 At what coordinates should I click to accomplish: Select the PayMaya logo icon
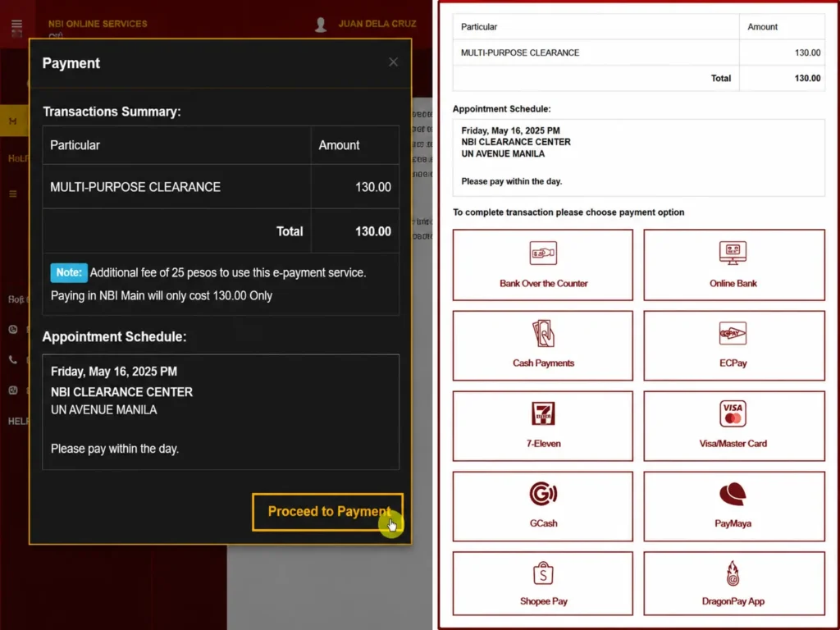(733, 493)
